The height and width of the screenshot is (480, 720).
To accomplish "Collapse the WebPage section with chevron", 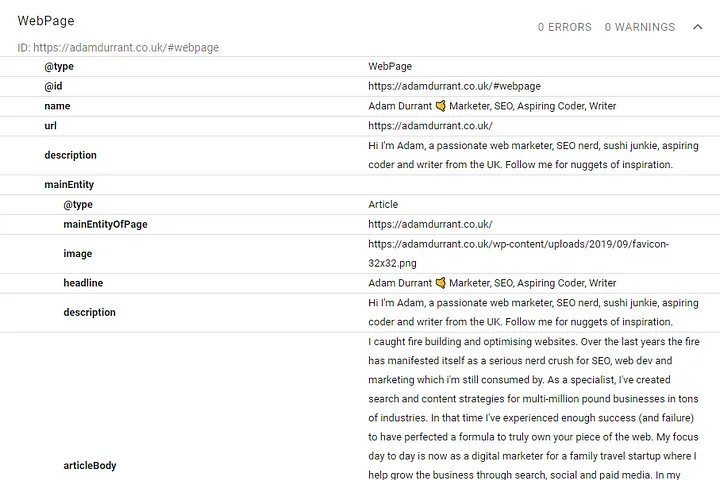I will [x=698, y=27].
